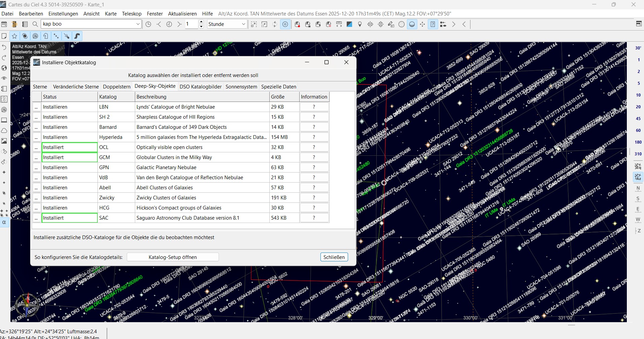Select the distance ruler measurement tool

pyautogui.click(x=339, y=24)
